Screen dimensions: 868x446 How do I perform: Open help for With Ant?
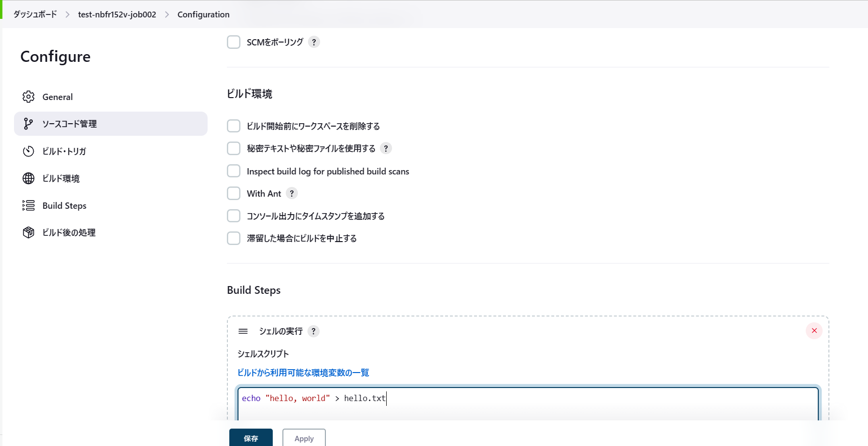(292, 193)
